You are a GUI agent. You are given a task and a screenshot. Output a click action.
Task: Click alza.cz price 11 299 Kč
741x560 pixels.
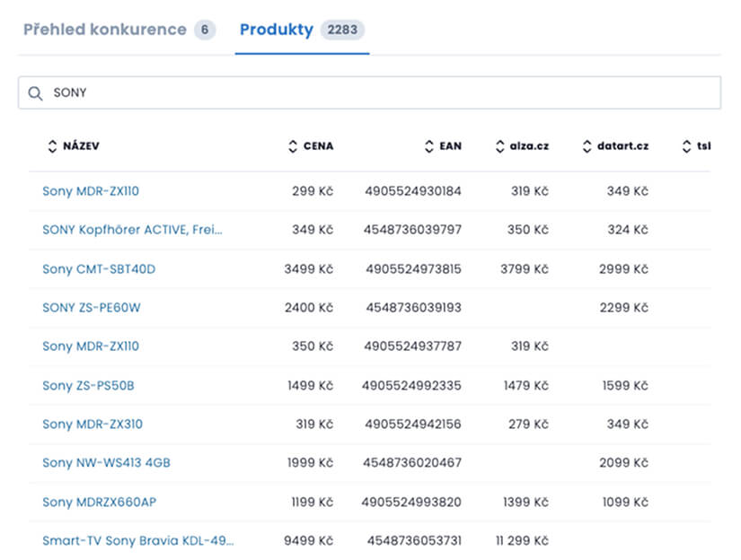coord(522,540)
